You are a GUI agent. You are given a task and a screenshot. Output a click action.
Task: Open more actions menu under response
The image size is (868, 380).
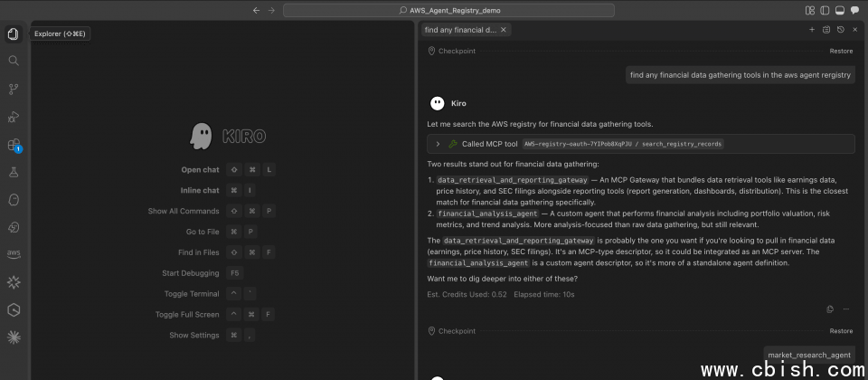coord(846,309)
